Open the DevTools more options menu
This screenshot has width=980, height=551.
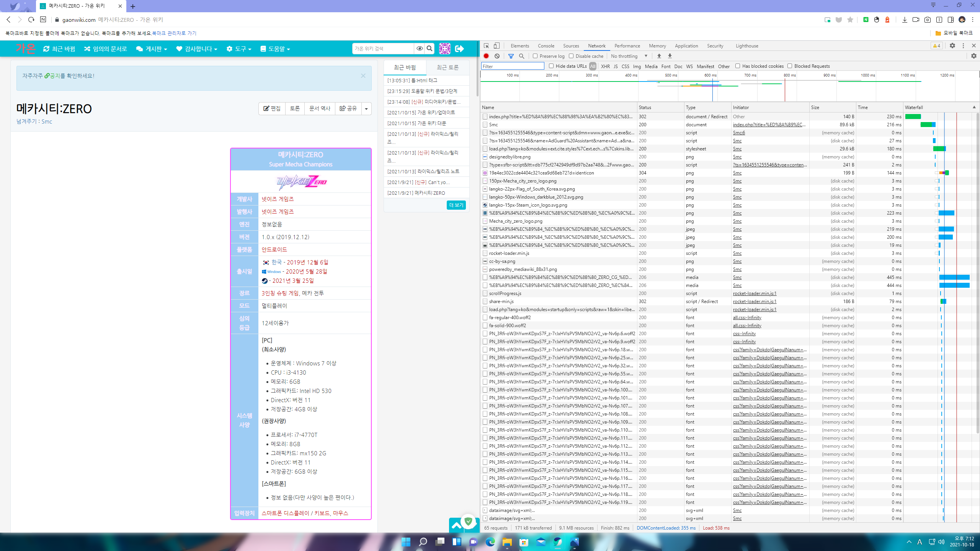tap(963, 46)
